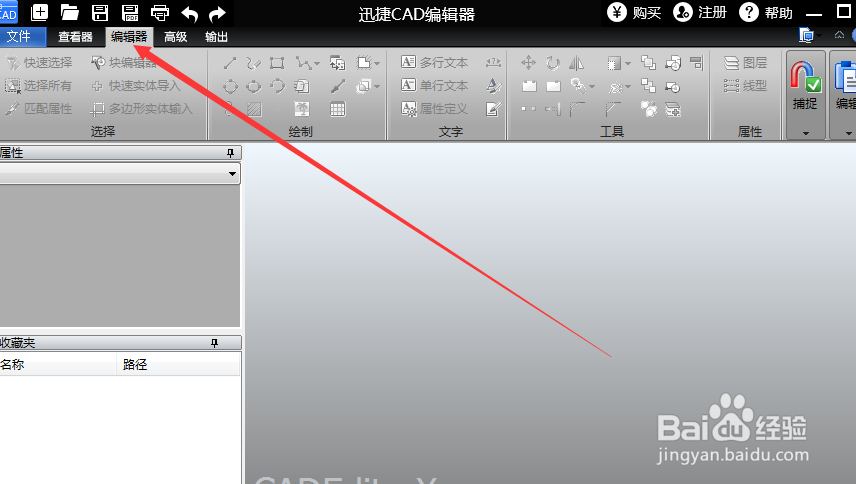This screenshot has width=856, height=484.
Task: Pin the 收藏夹 panel
Action: point(214,343)
